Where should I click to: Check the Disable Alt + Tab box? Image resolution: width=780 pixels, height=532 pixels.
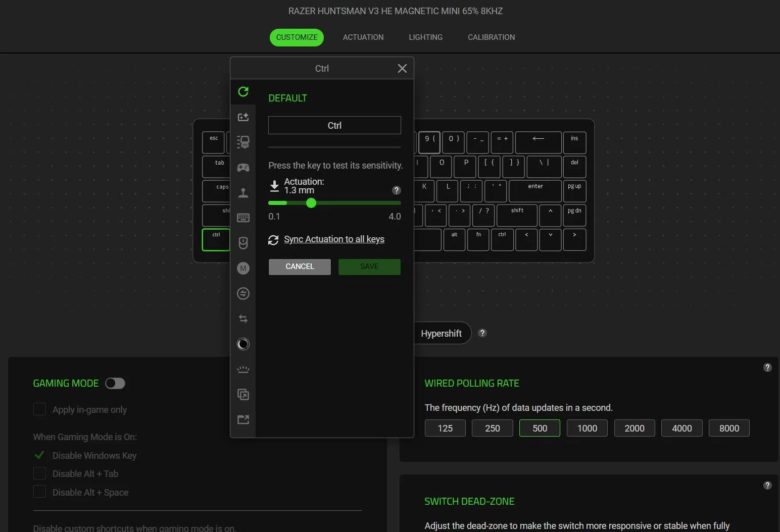coord(39,473)
